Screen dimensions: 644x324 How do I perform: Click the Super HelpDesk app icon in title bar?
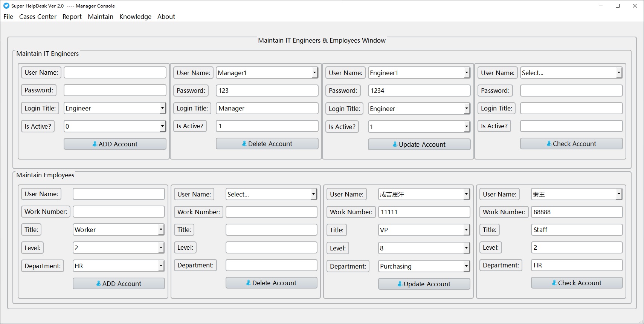(x=6, y=6)
